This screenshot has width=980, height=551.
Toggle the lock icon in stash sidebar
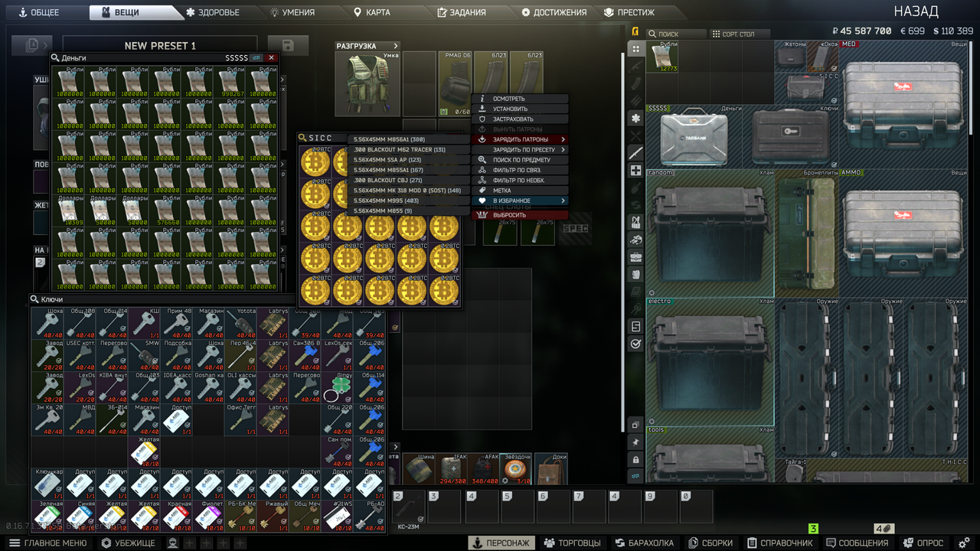(635, 459)
